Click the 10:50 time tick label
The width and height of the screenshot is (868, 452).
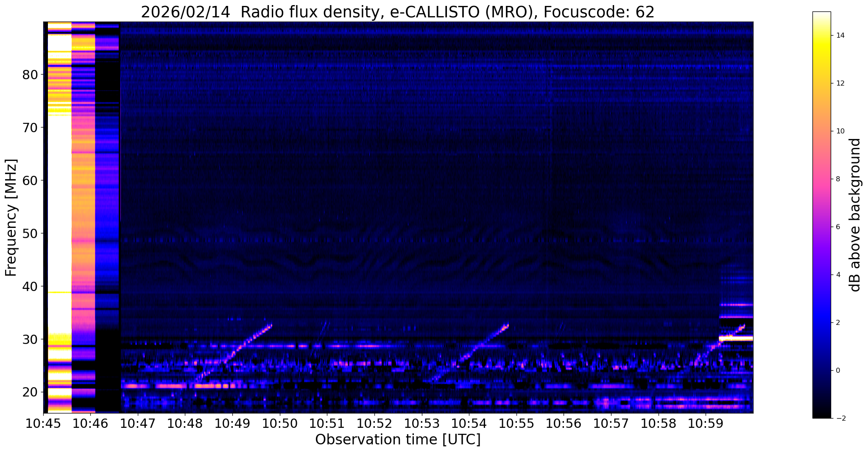(280, 424)
